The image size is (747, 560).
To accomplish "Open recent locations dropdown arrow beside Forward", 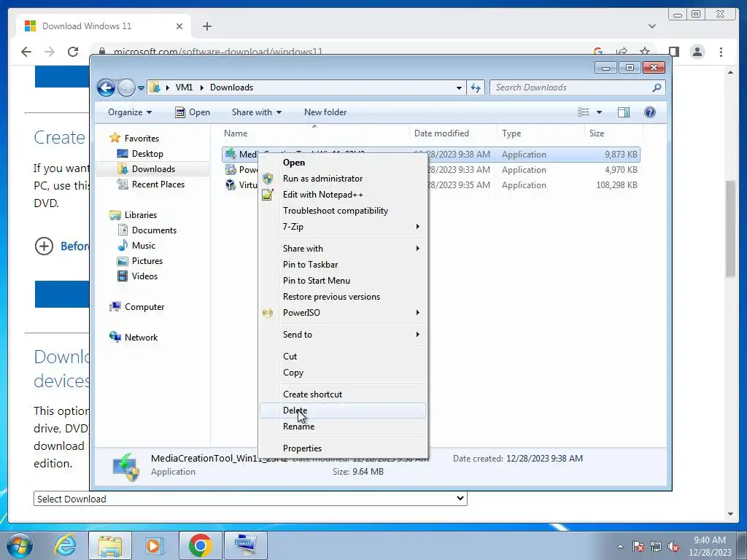I will (x=141, y=88).
